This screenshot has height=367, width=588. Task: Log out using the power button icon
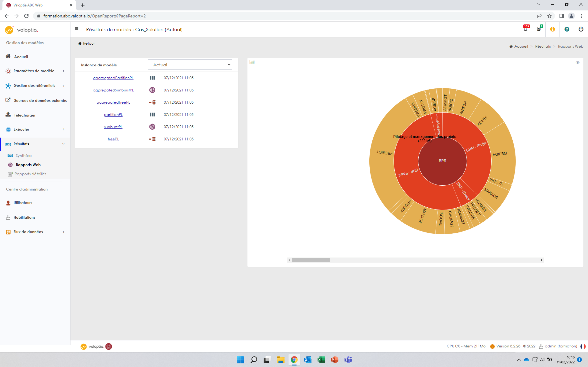point(581,29)
